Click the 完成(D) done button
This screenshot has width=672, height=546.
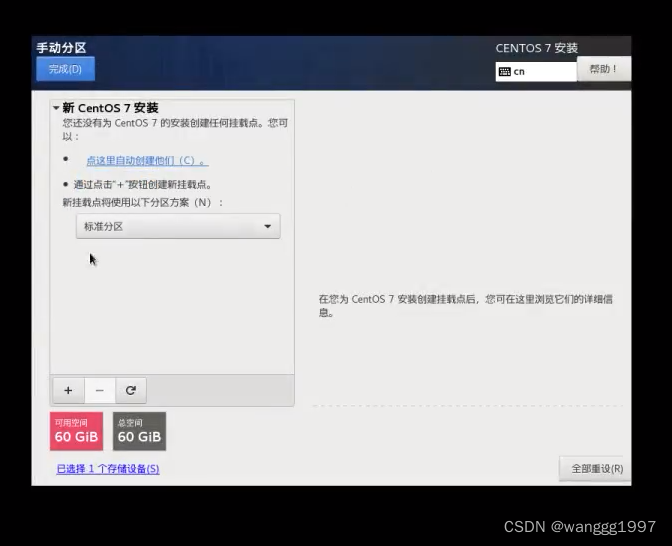(66, 69)
